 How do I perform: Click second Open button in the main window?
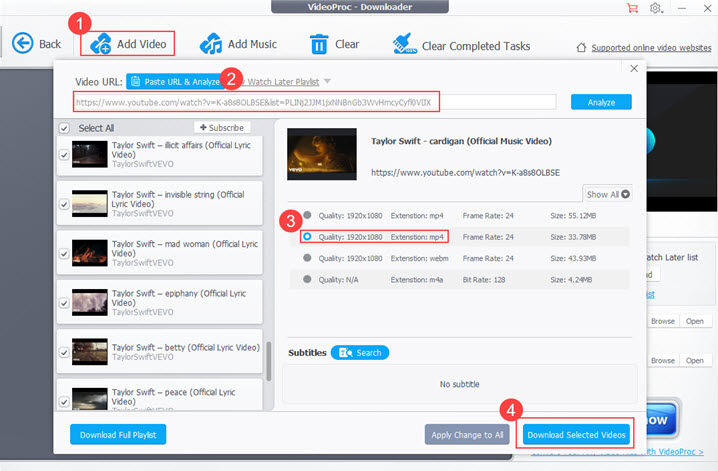695,361
